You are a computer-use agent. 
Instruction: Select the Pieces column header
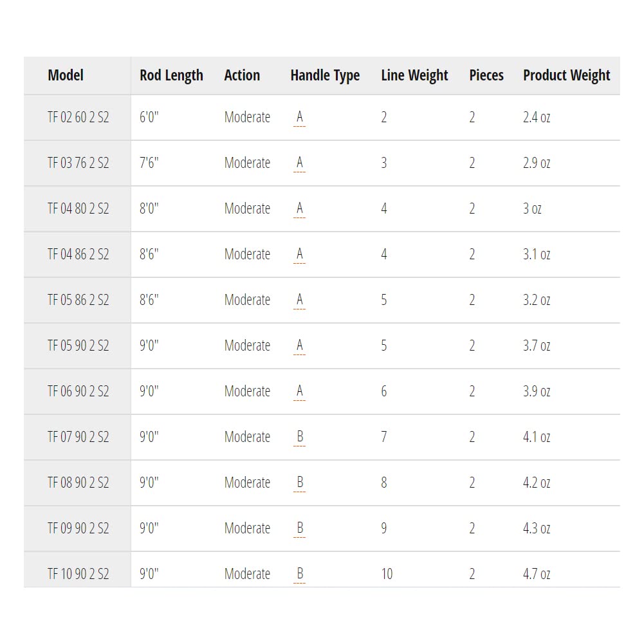point(486,75)
